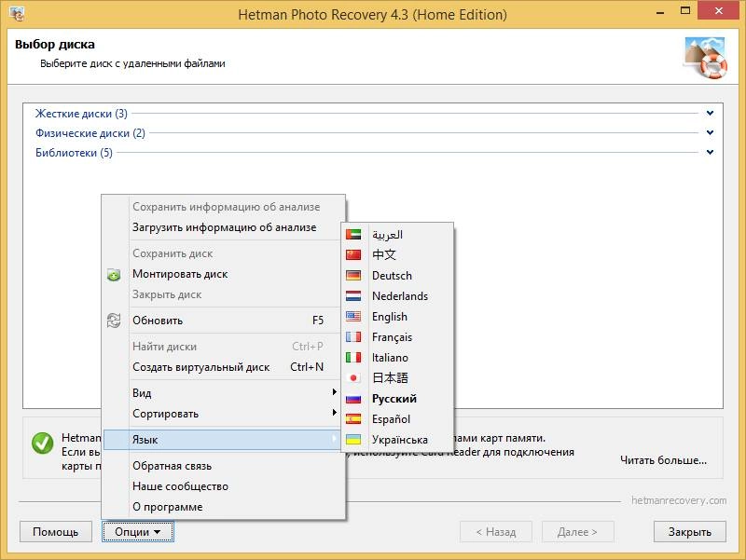
Task: Click the French flag icon
Action: tap(353, 337)
